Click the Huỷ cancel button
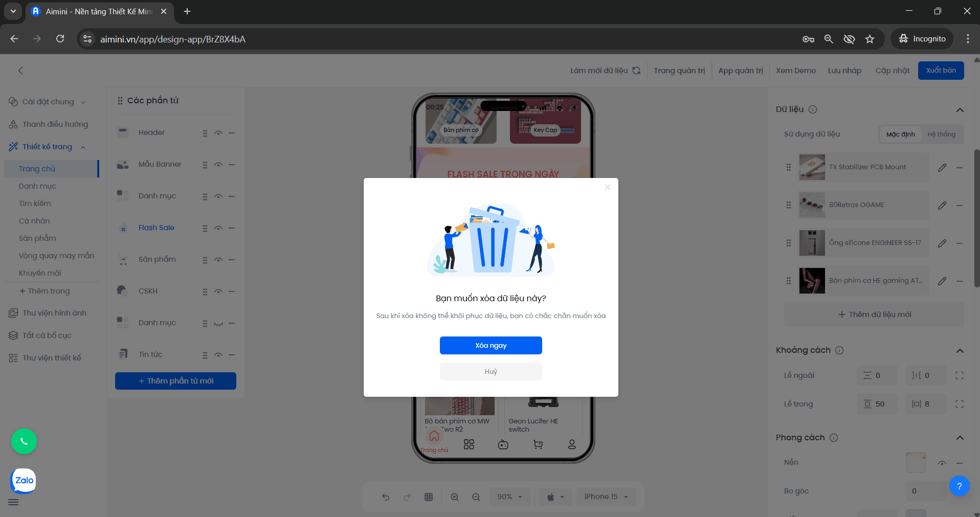The height and width of the screenshot is (517, 980). (491, 371)
